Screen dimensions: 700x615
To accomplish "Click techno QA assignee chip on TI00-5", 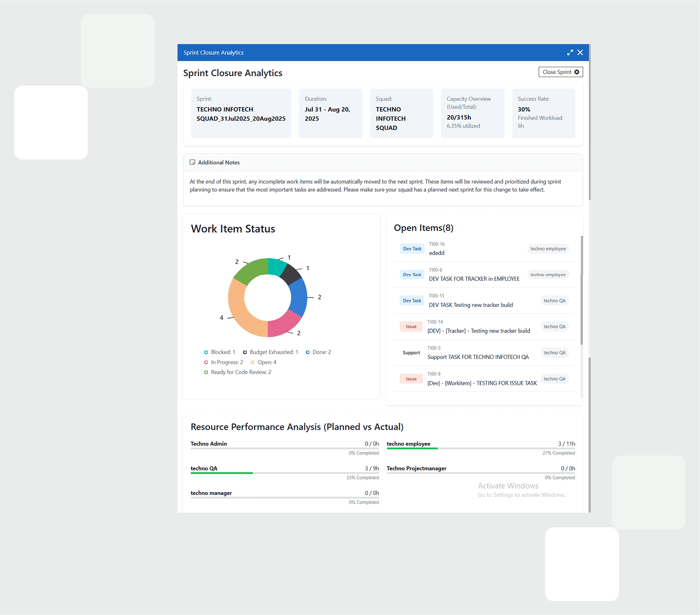I will click(x=555, y=353).
